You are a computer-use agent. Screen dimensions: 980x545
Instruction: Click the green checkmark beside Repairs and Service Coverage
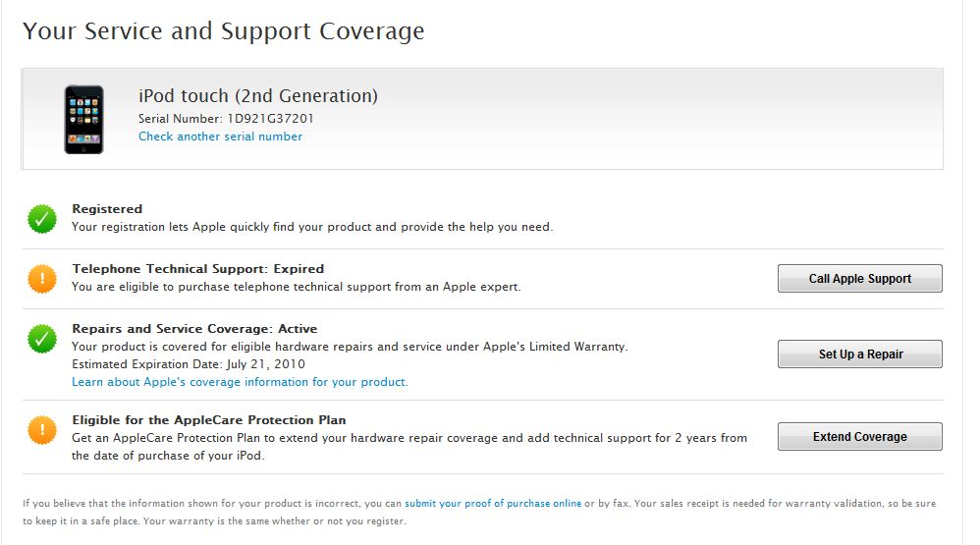[42, 339]
